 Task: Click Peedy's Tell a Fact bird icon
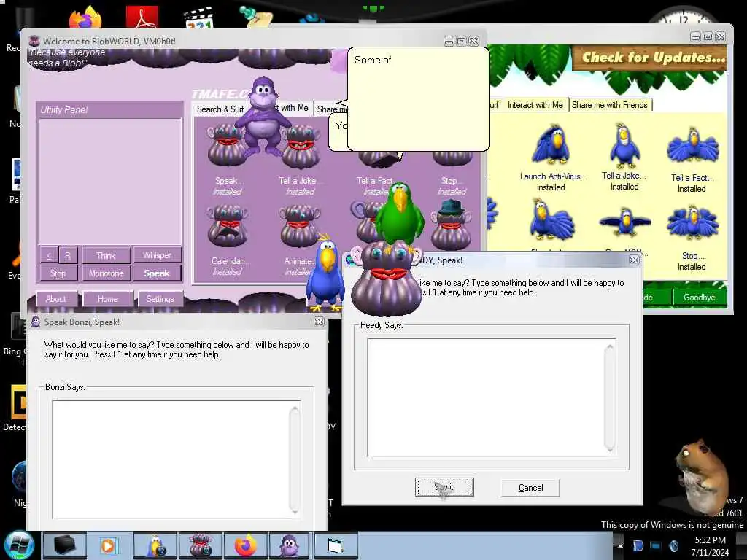[x=693, y=146]
